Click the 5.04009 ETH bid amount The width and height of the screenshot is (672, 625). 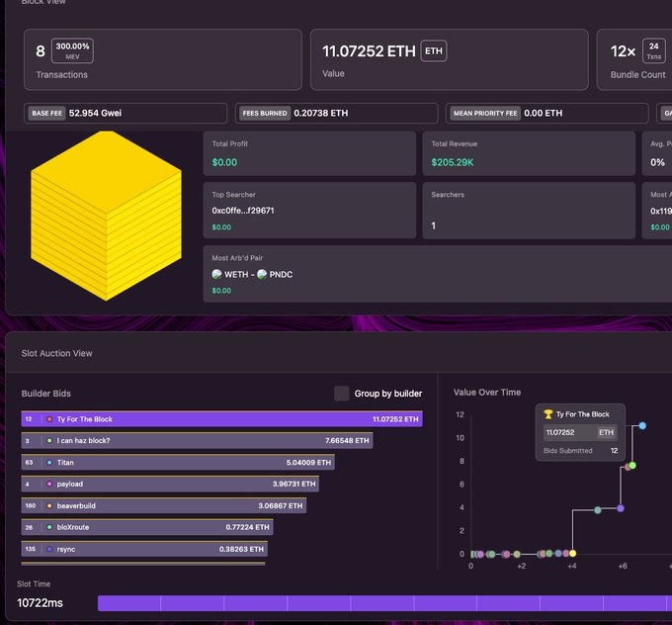[308, 463]
